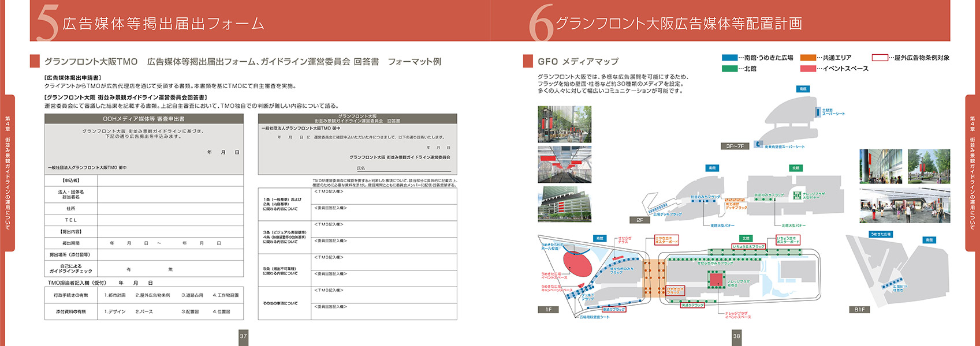Click the 5条（掲出不可業種） row label

pos(280,271)
